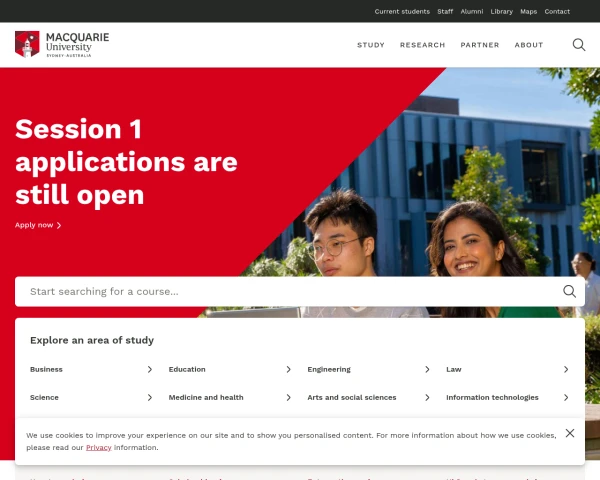The height and width of the screenshot is (480, 600).
Task: Open the Maps link
Action: [528, 11]
